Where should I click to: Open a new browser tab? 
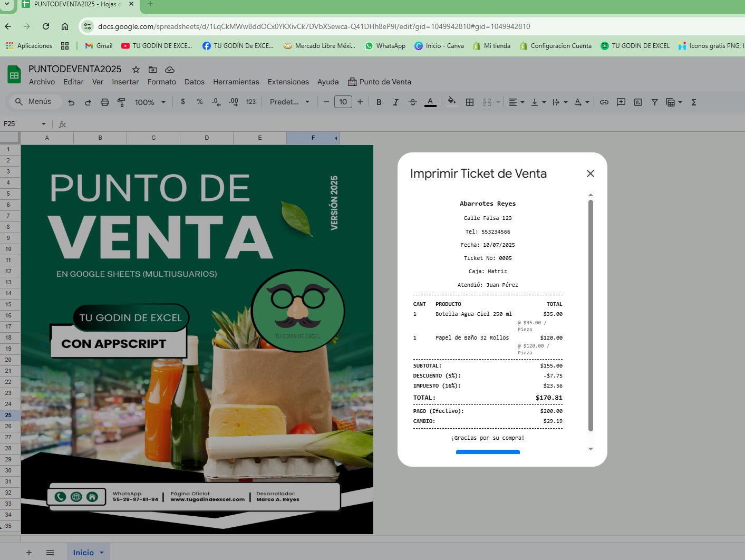150,4
